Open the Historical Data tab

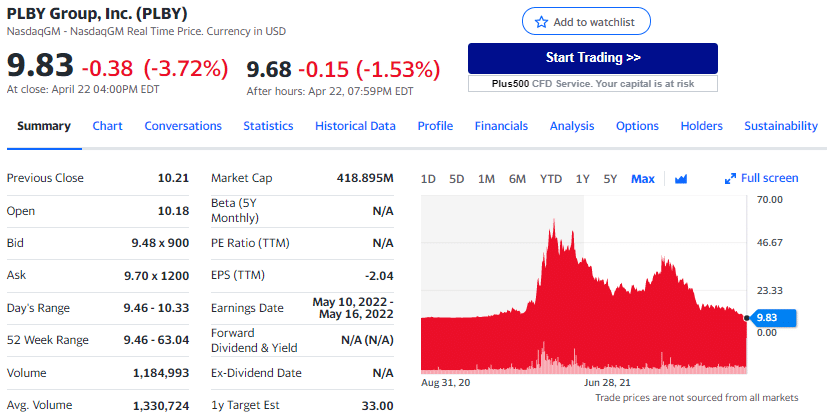tap(355, 126)
